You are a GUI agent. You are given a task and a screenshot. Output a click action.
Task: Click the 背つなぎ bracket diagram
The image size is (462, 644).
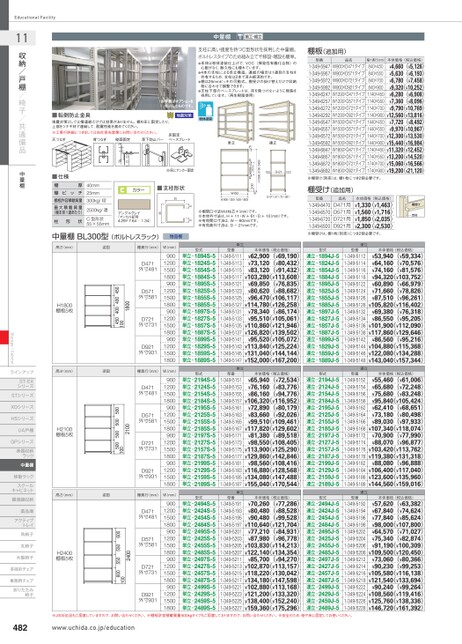[x=103, y=155]
